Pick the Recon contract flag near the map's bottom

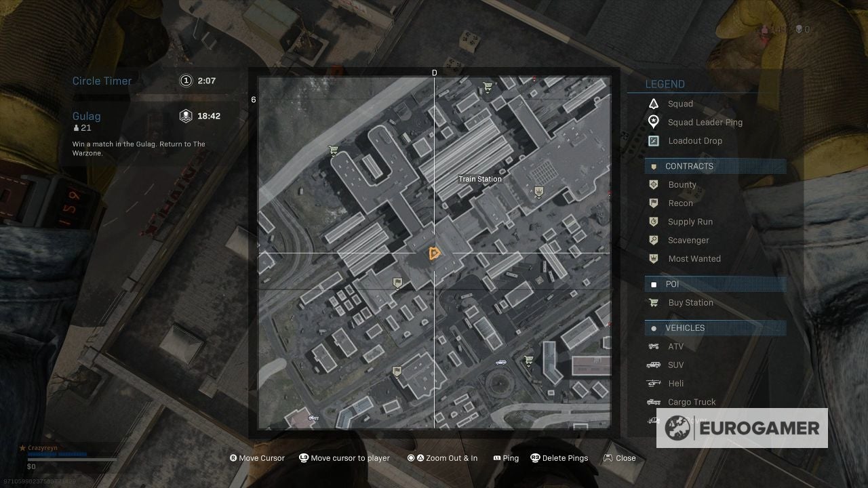(x=397, y=371)
